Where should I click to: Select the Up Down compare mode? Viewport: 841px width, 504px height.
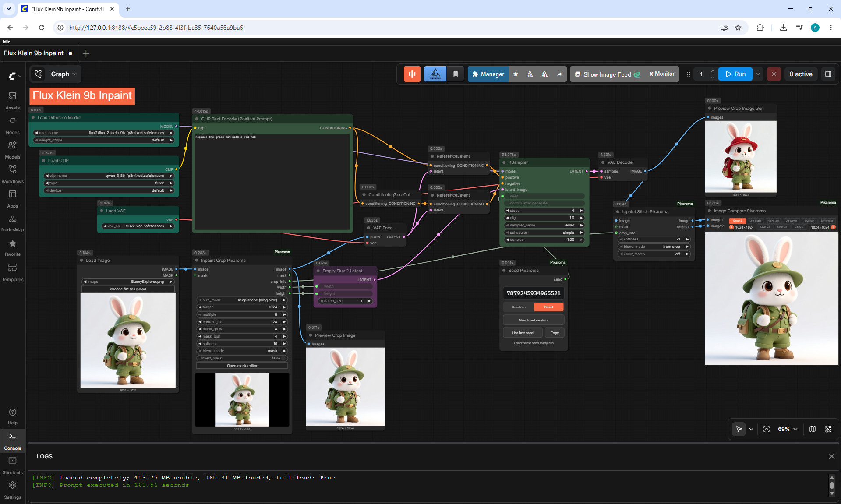tap(791, 221)
